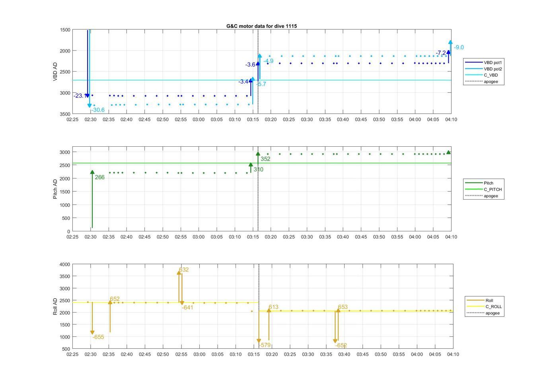The width and height of the screenshot is (557, 392).
Task: Click the 613 roll annotation
Action: 274,307
